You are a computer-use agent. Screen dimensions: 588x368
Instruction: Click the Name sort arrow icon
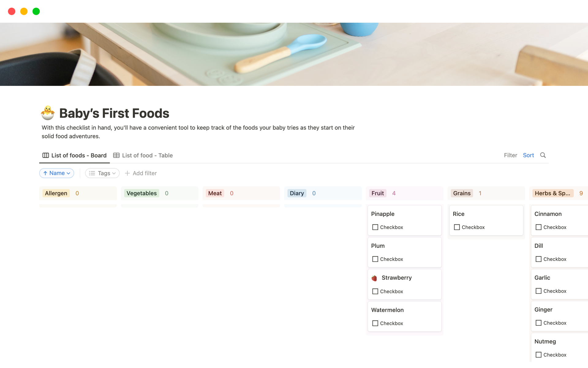click(46, 173)
